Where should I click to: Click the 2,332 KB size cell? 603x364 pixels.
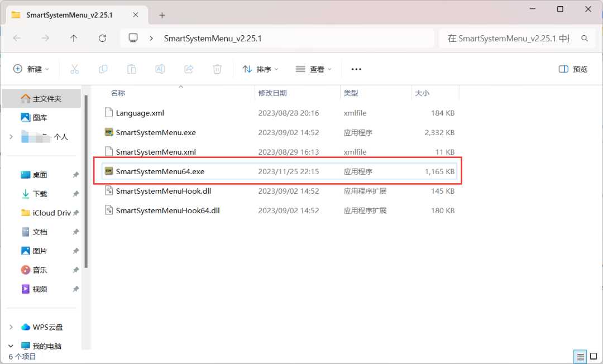(439, 132)
